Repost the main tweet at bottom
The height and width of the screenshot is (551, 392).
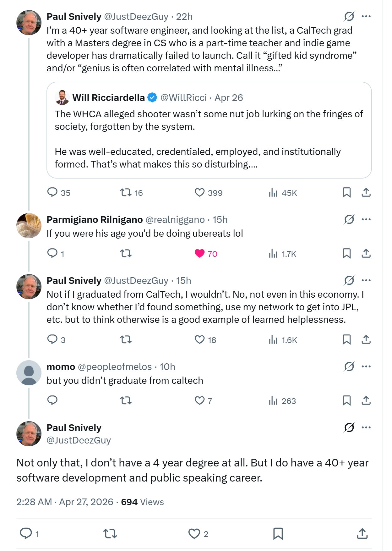pos(110,533)
